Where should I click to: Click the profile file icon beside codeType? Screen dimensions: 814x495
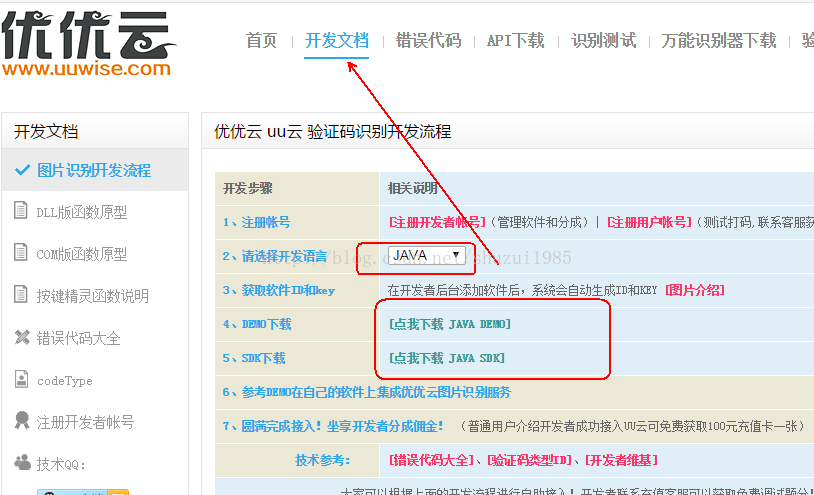coord(21,379)
